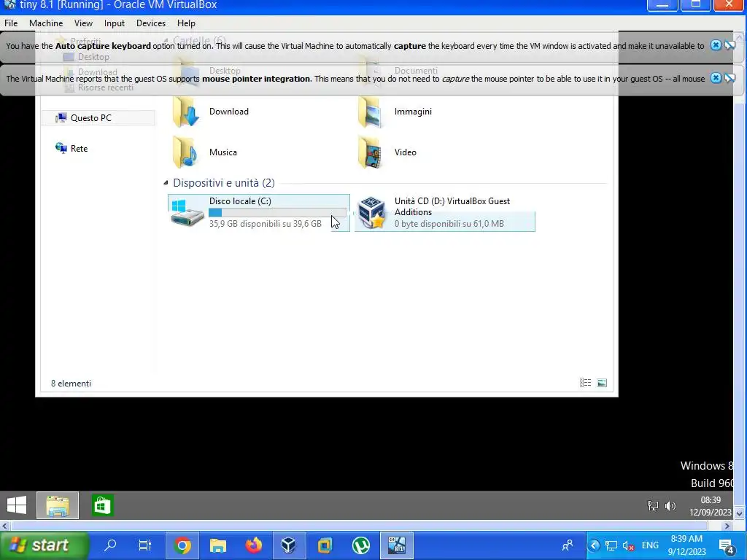
Task: Open Firefox on host taskbar
Action: (253, 545)
